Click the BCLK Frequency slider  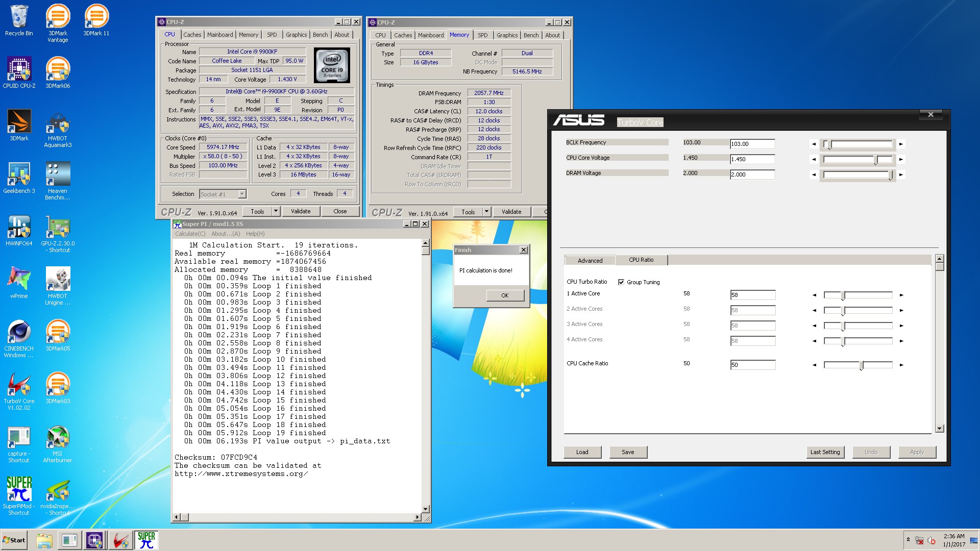[858, 144]
